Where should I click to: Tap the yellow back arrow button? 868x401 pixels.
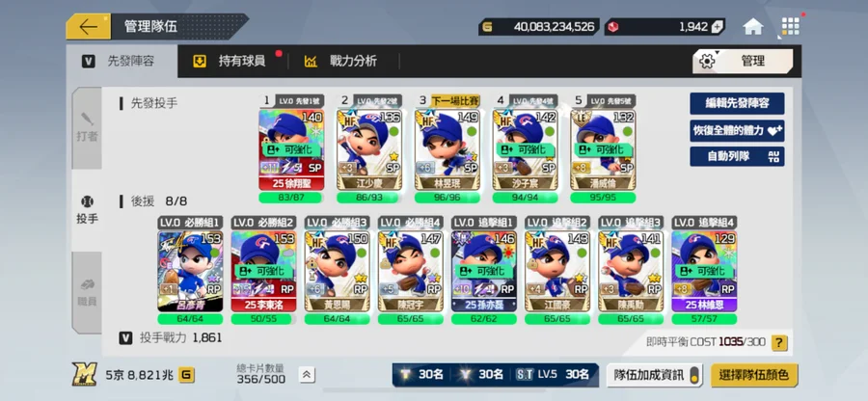[89, 27]
